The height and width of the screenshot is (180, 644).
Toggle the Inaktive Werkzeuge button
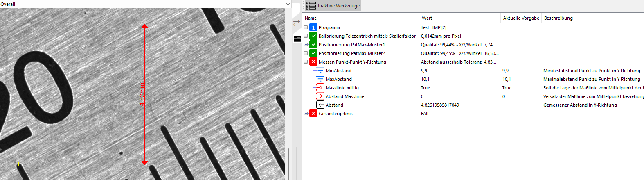333,6
